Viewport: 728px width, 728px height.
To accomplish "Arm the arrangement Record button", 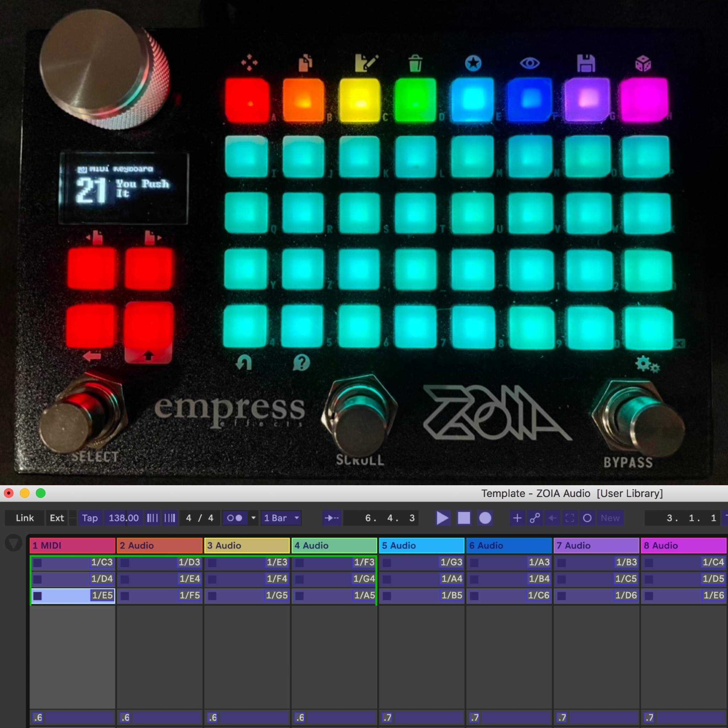I will [x=485, y=518].
